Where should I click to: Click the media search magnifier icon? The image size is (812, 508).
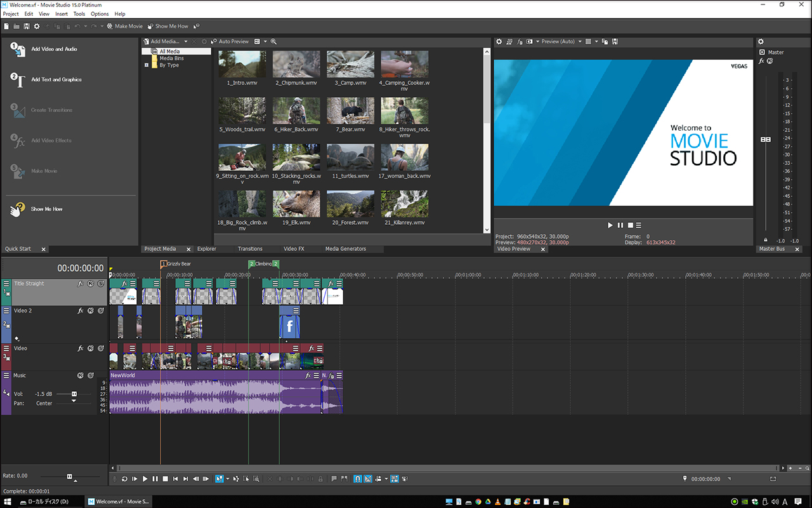(x=274, y=41)
